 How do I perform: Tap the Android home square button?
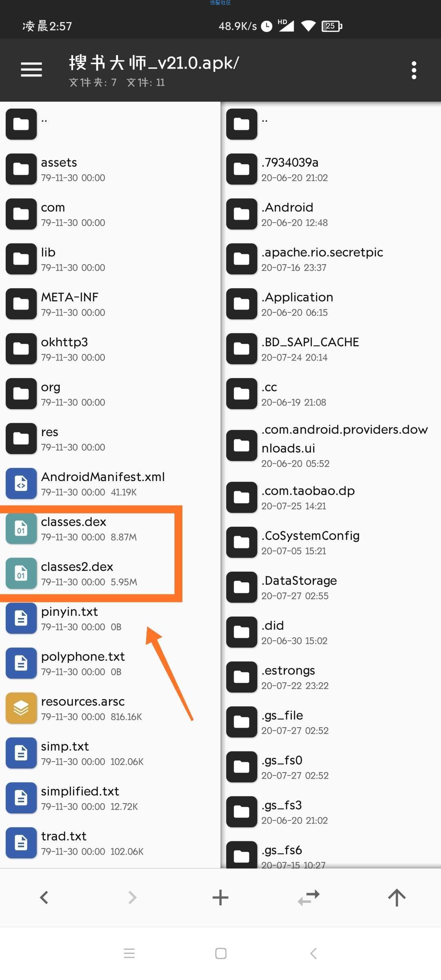pyautogui.click(x=221, y=953)
